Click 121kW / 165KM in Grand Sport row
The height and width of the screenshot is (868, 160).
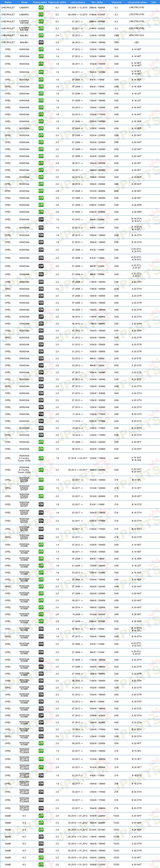pos(97,488)
